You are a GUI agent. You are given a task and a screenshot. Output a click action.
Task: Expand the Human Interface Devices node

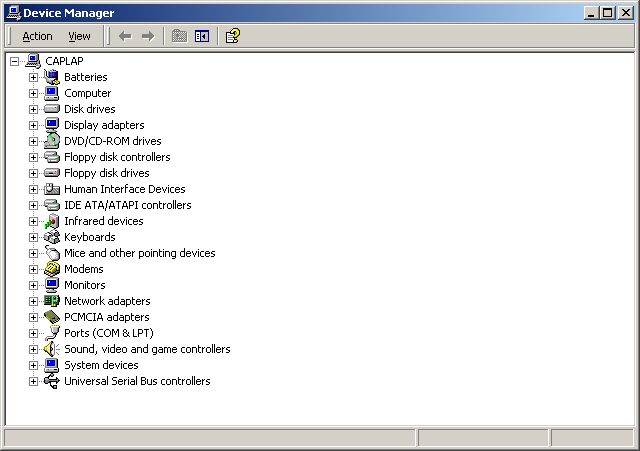coord(33,189)
